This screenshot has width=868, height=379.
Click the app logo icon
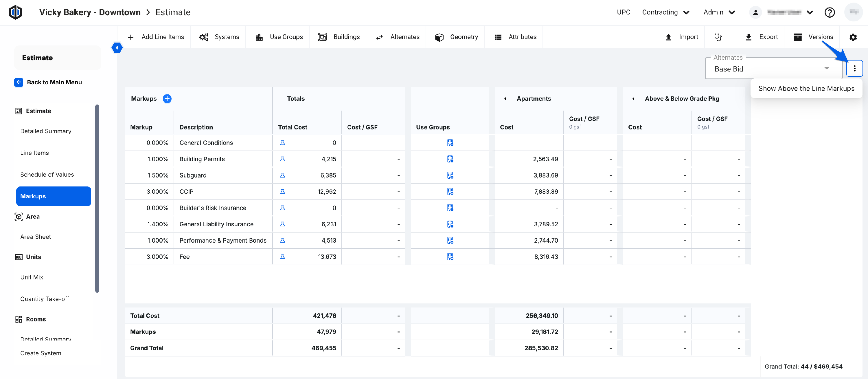pyautogui.click(x=16, y=12)
